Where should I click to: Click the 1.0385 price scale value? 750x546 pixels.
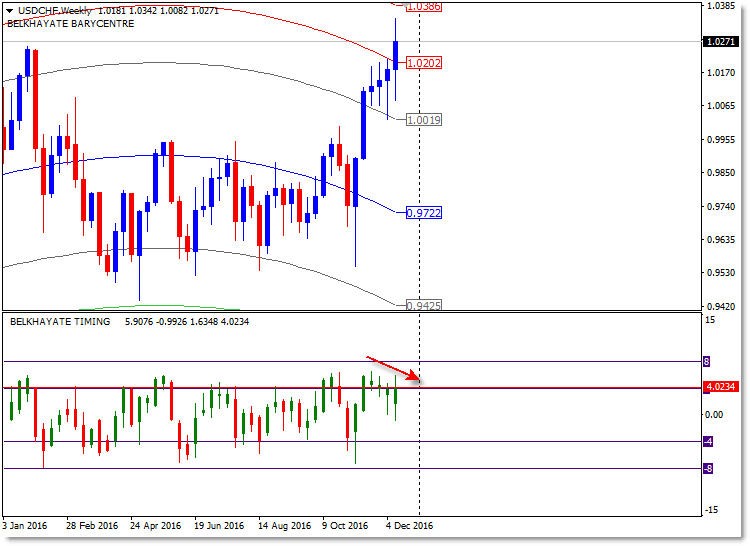coord(721,6)
